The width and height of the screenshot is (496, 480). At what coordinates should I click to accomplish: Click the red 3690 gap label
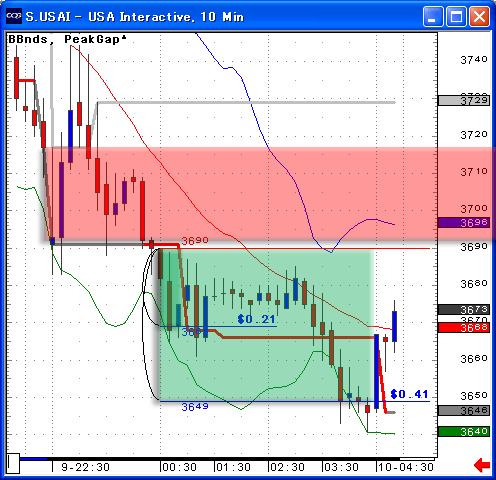pyautogui.click(x=195, y=240)
